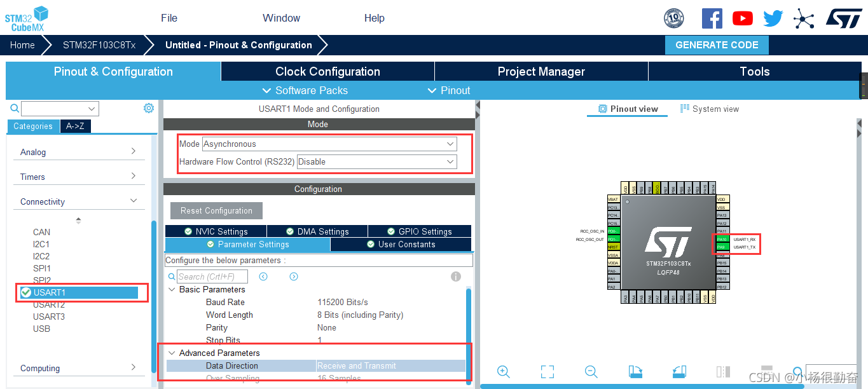
Task: Toggle the split pinout layout icon
Action: tap(723, 372)
